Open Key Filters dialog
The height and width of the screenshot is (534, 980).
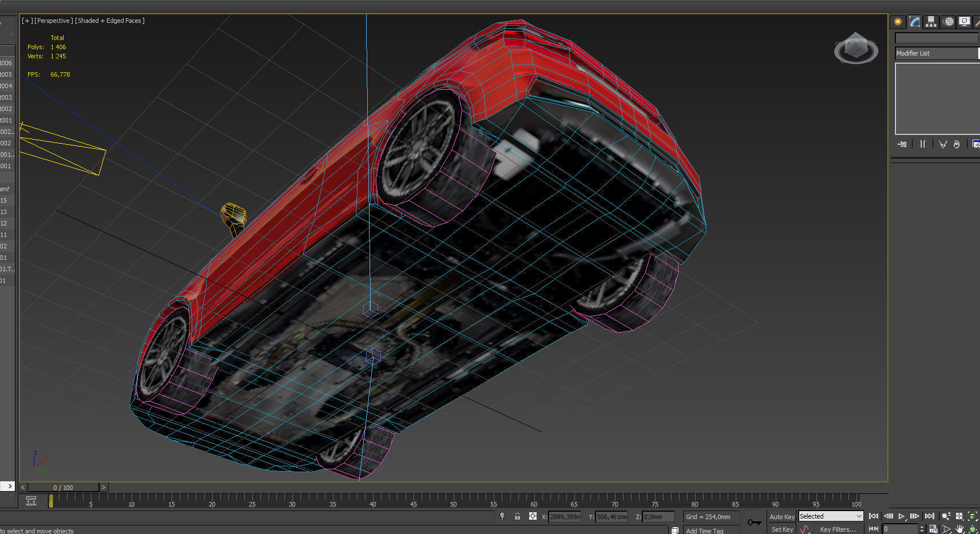[x=838, y=529]
